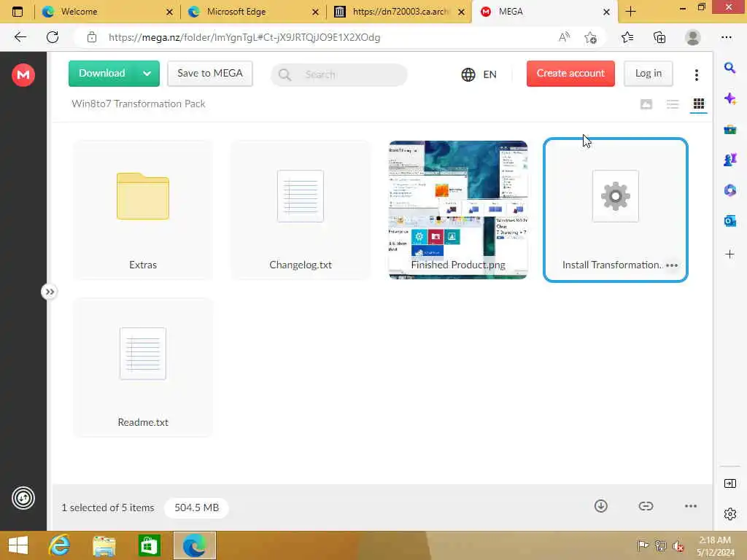Click download icon in bottom selection bar
This screenshot has width=747, height=560.
coord(601,506)
